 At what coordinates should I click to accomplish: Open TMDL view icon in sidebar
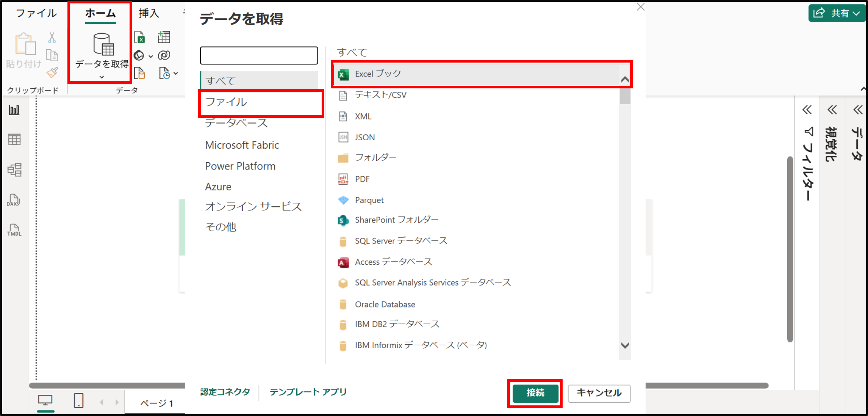[x=14, y=230]
